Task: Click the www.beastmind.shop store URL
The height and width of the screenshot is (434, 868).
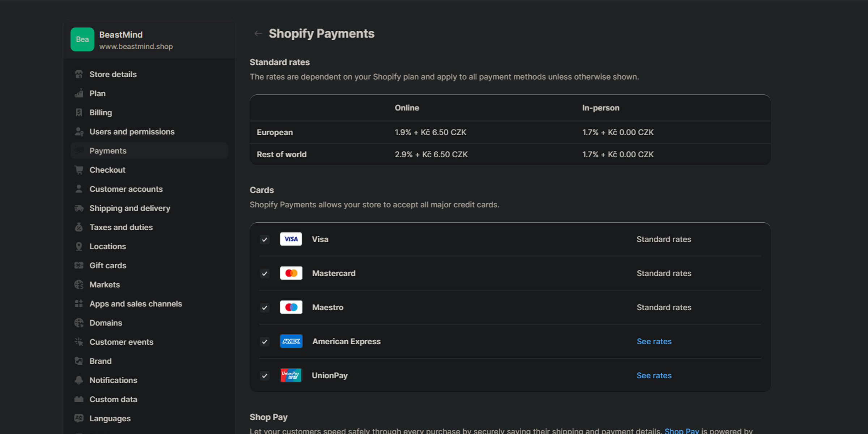Action: coord(136,47)
